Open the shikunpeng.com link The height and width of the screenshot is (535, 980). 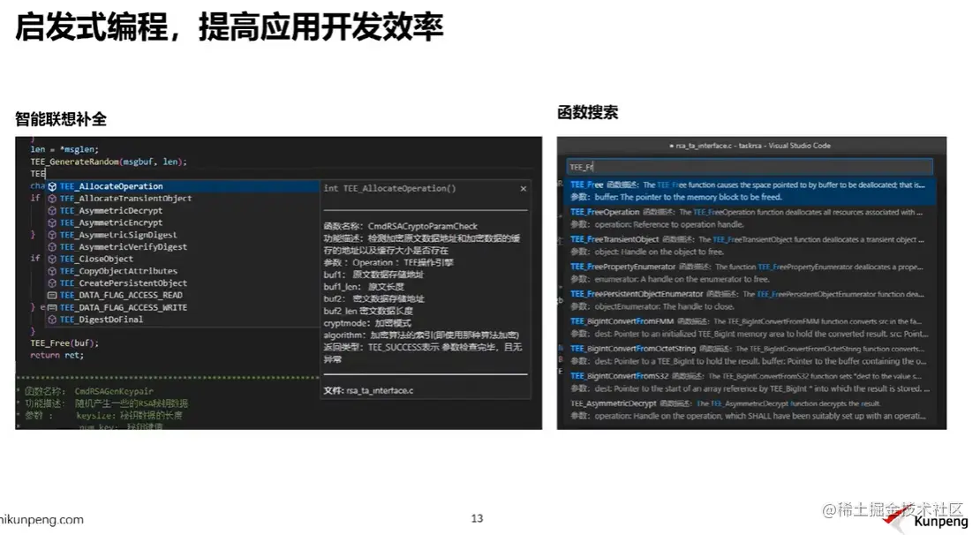[x=42, y=519]
